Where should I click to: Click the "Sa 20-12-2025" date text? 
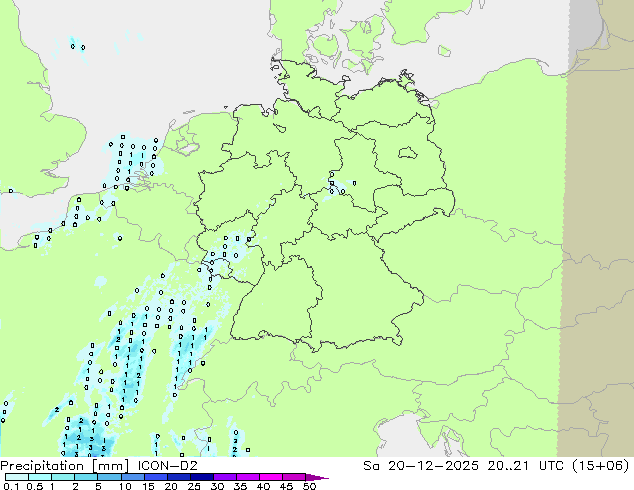[421, 466]
